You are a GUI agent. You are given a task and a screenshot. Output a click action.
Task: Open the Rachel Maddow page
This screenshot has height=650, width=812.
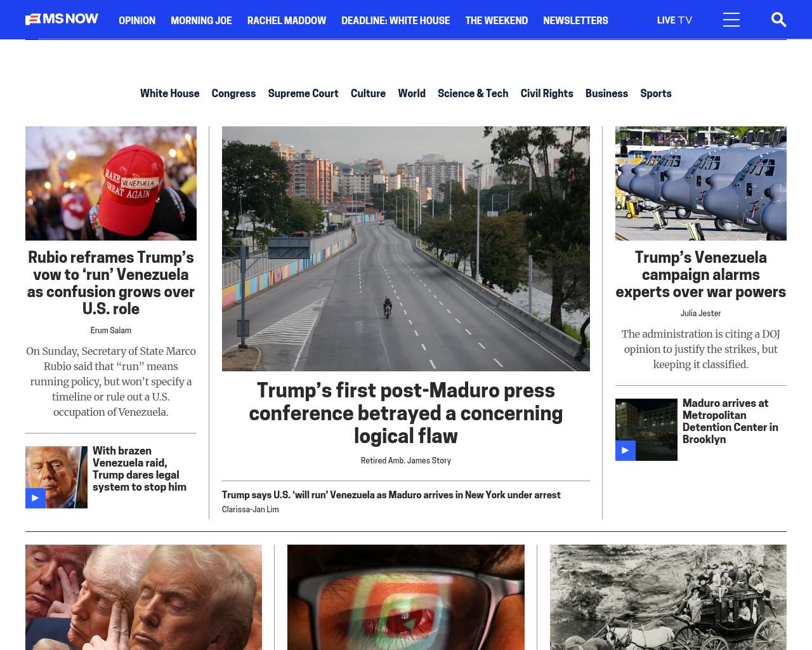click(287, 20)
